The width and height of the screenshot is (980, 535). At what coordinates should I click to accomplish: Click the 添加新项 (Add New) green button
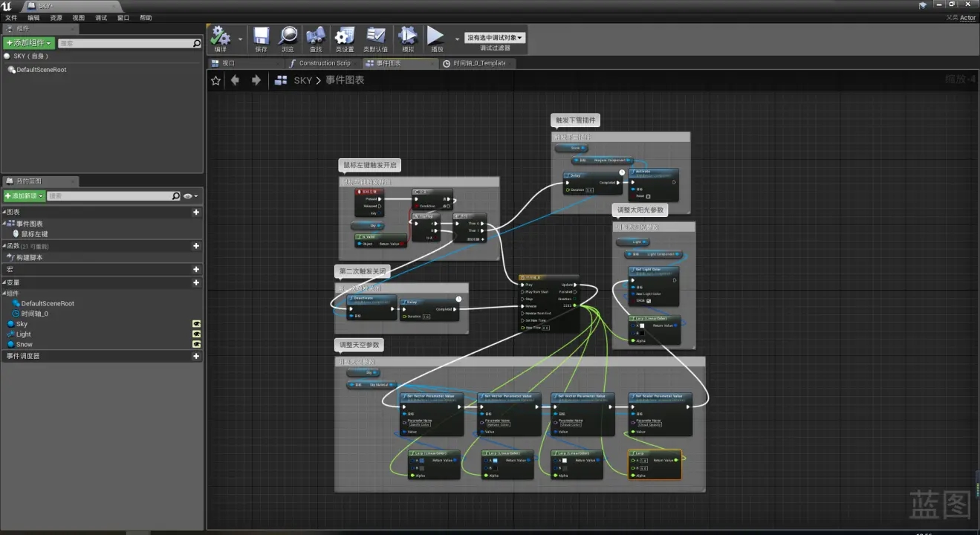point(25,196)
